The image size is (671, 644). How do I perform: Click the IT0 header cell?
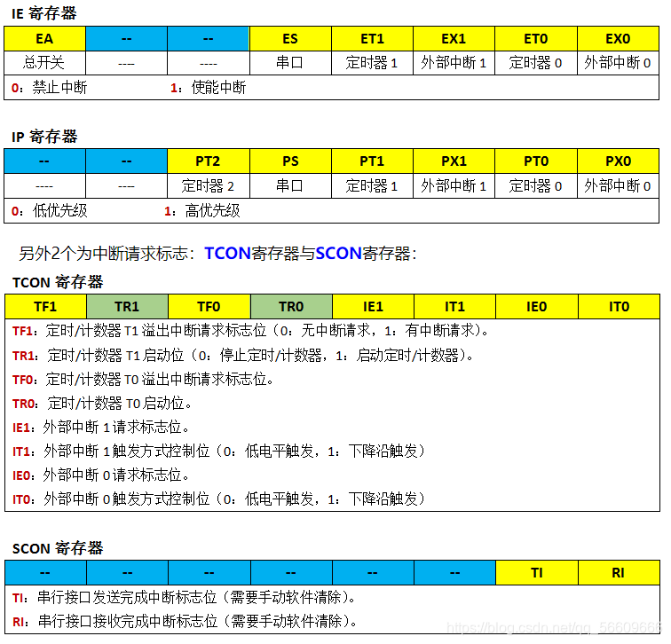[x=619, y=307]
